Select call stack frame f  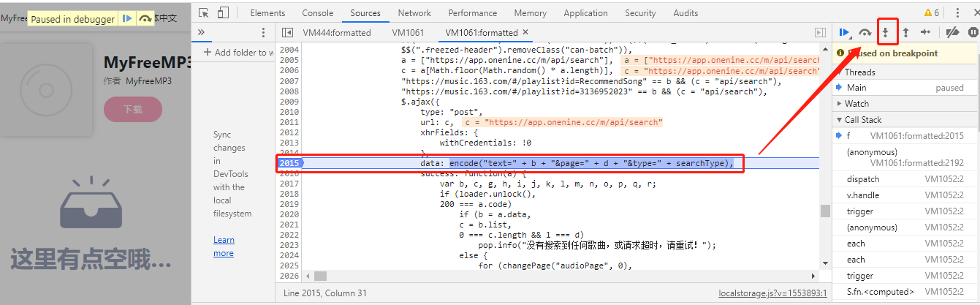click(x=906, y=136)
